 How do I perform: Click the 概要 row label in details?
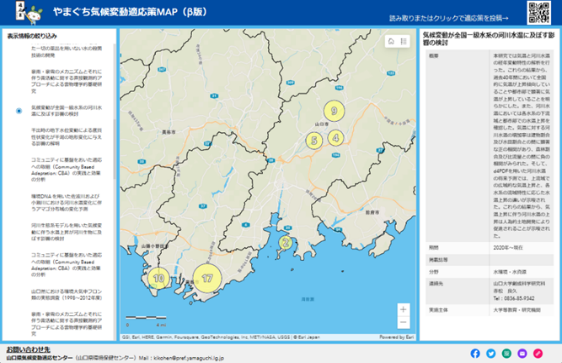tap(434, 56)
